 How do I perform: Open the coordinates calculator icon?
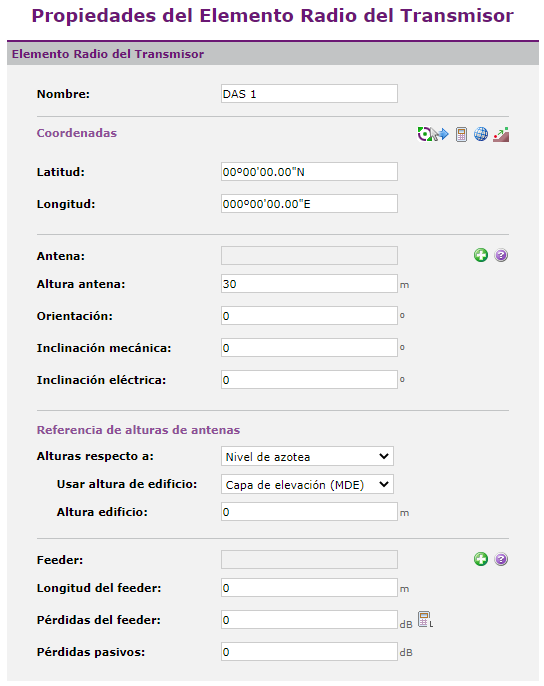click(x=461, y=134)
